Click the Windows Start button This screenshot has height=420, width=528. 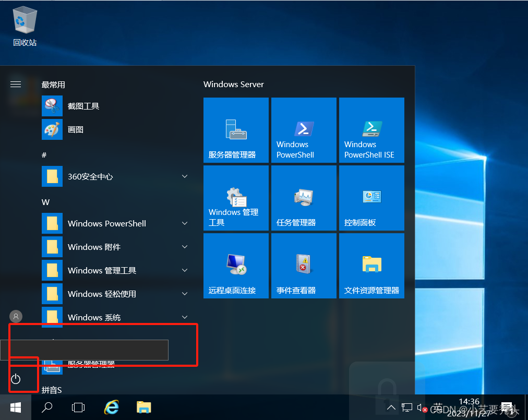[x=16, y=407]
